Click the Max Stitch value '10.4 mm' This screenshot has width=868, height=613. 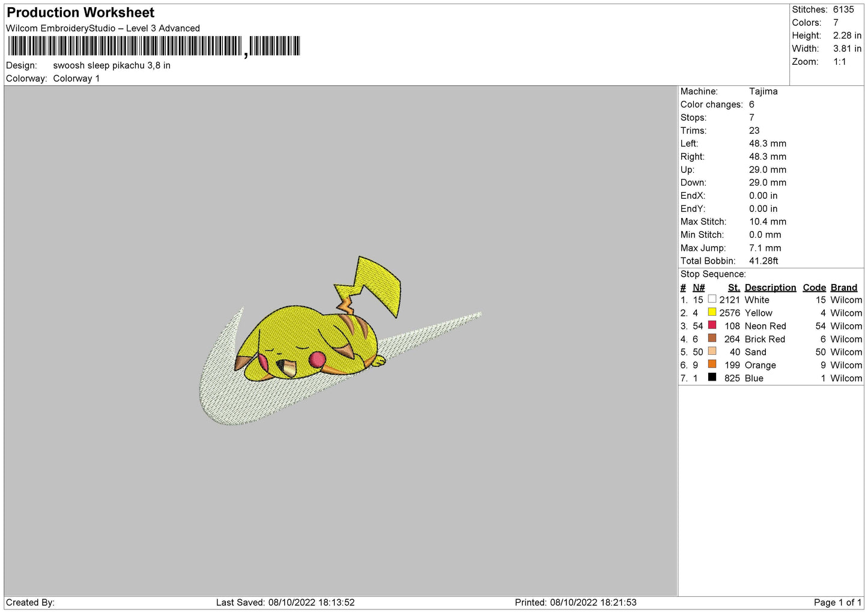(768, 222)
